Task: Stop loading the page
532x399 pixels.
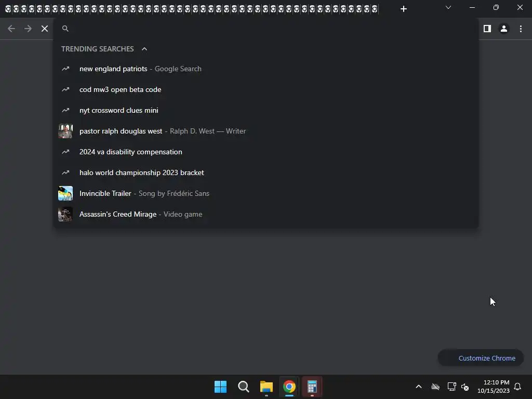Action: (45, 29)
